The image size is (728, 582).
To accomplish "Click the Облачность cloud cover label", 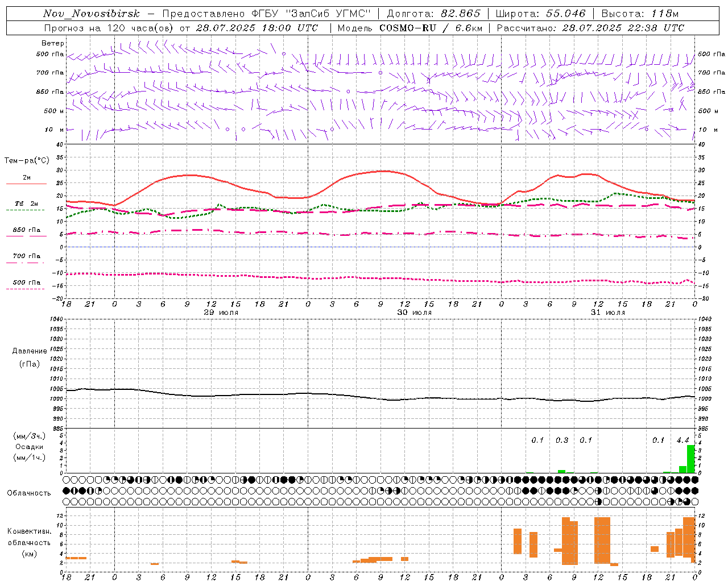I will (x=29, y=493).
